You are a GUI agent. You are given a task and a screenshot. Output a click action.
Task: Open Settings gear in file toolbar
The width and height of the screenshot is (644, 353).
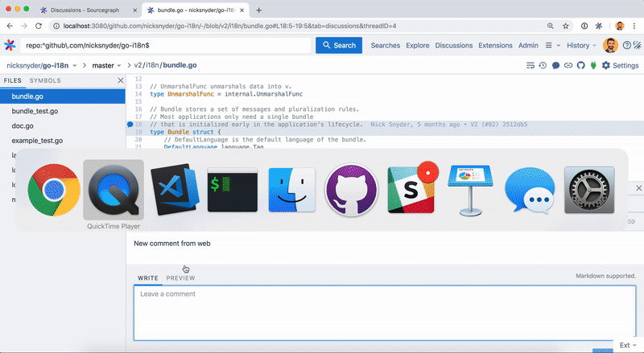click(620, 65)
